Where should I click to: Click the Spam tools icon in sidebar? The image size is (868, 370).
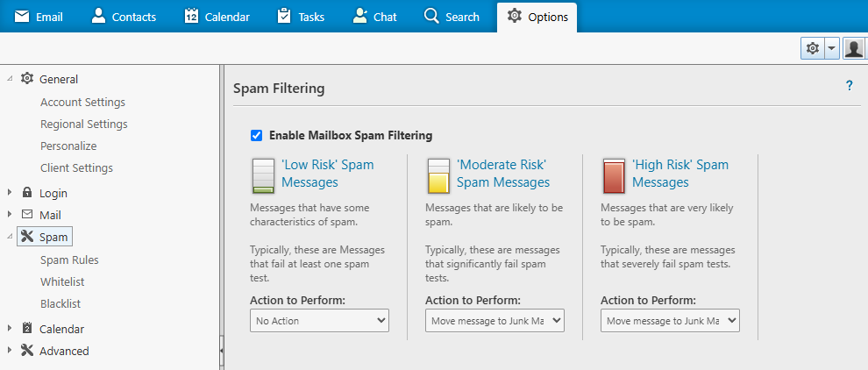click(26, 237)
